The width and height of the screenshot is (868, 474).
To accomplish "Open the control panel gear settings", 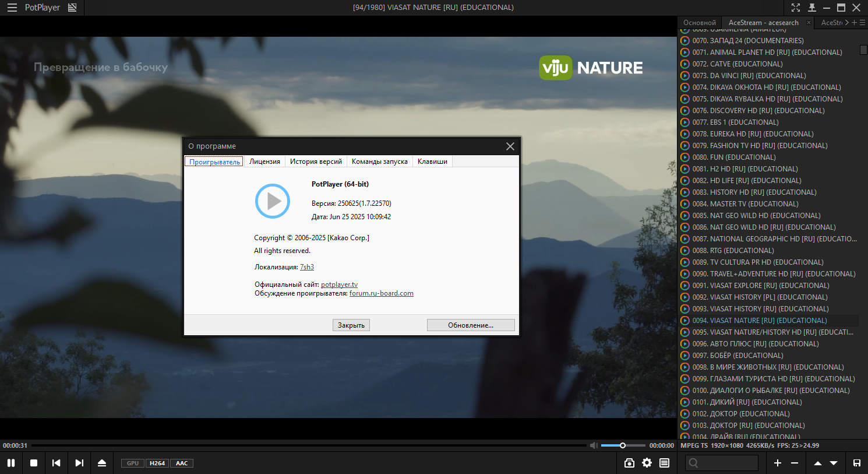I will [647, 463].
